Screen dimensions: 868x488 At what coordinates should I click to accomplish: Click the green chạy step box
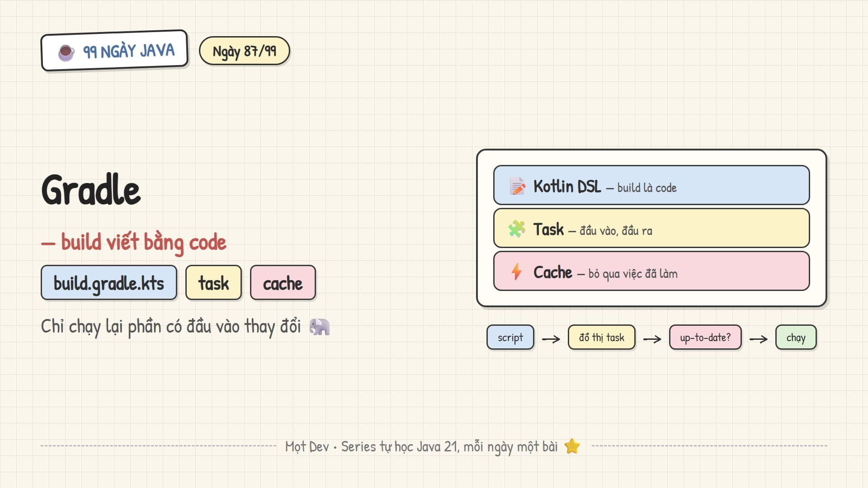pos(796,338)
